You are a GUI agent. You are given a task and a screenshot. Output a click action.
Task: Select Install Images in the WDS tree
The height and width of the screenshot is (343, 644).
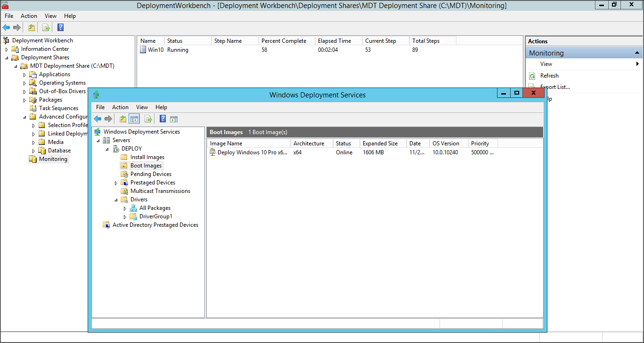pyautogui.click(x=147, y=157)
